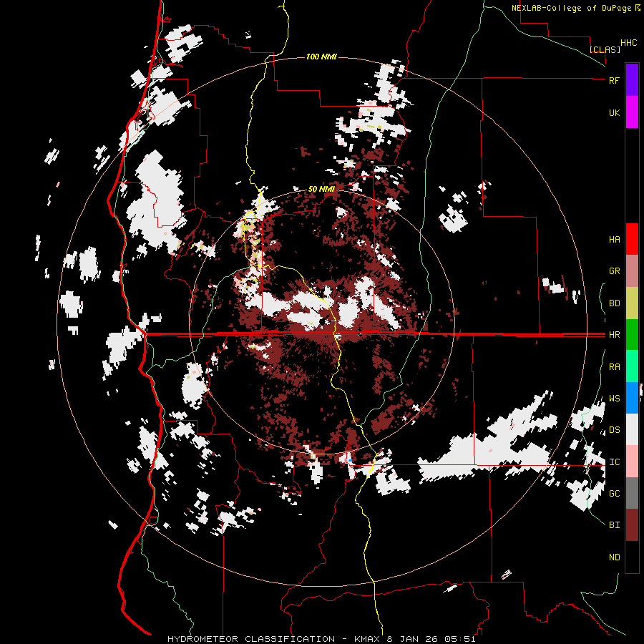Click the "RF" legend label
This screenshot has height=644, width=644.
click(x=614, y=80)
